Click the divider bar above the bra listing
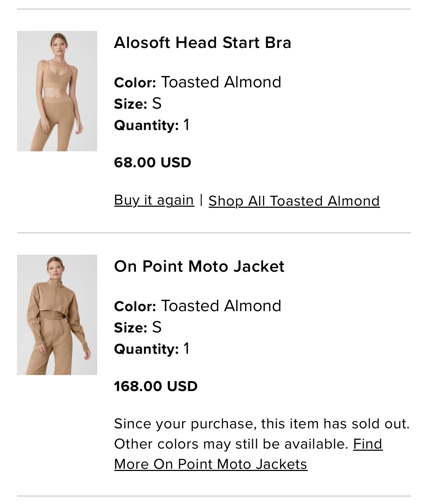428x504 pixels. [214, 10]
